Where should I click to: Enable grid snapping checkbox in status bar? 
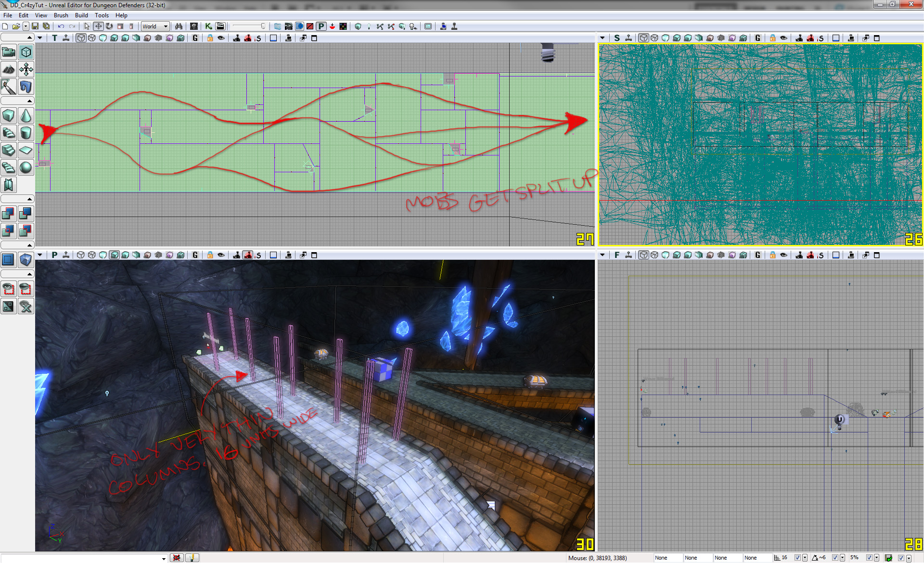pyautogui.click(x=797, y=558)
